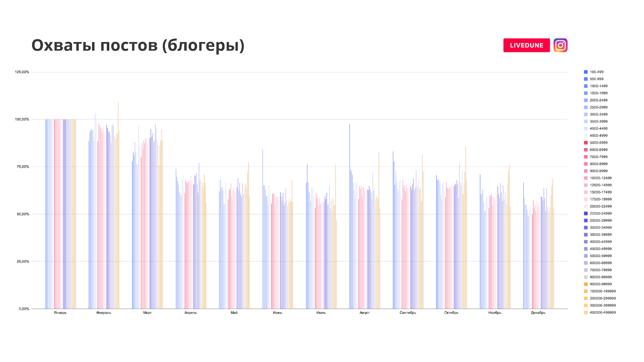The width and height of the screenshot is (644, 362).
Task: Click the Август axis label
Action: (364, 313)
